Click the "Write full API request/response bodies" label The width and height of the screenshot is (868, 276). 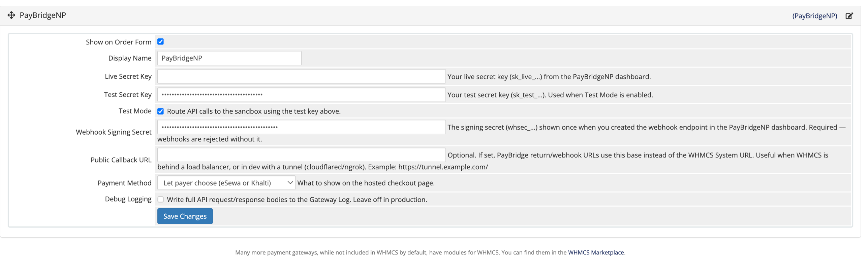(x=297, y=200)
